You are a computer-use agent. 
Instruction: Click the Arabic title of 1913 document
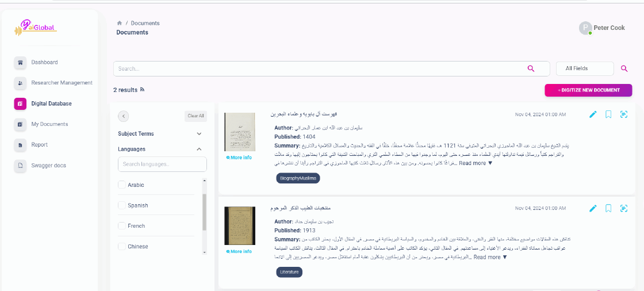point(301,208)
